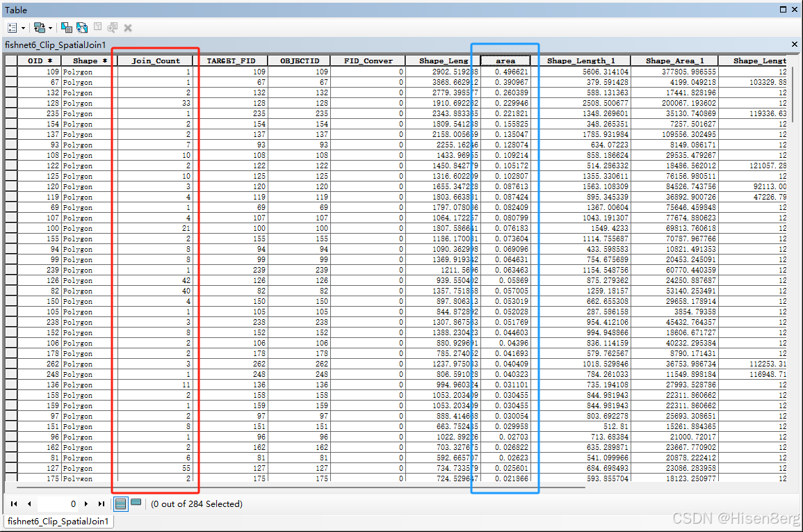Click the Join_Count column header
Screen dimensions: 803x532
click(x=156, y=61)
